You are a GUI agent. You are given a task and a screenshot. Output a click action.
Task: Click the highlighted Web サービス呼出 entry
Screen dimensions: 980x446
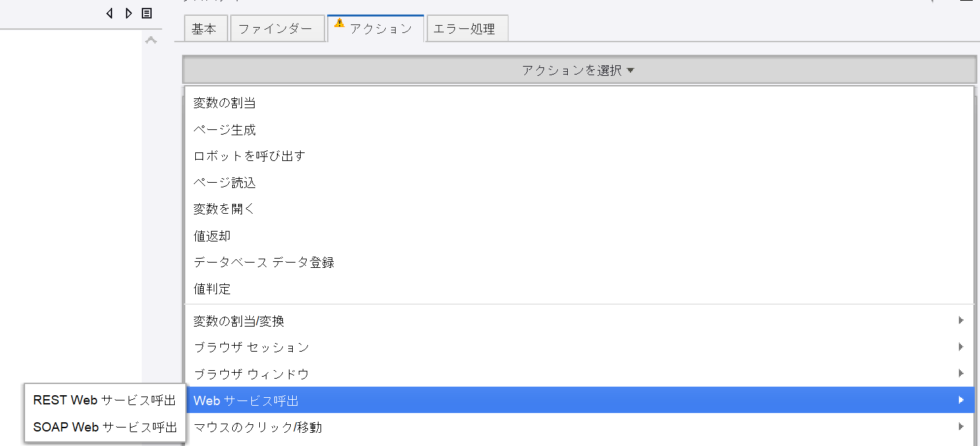(x=579, y=400)
